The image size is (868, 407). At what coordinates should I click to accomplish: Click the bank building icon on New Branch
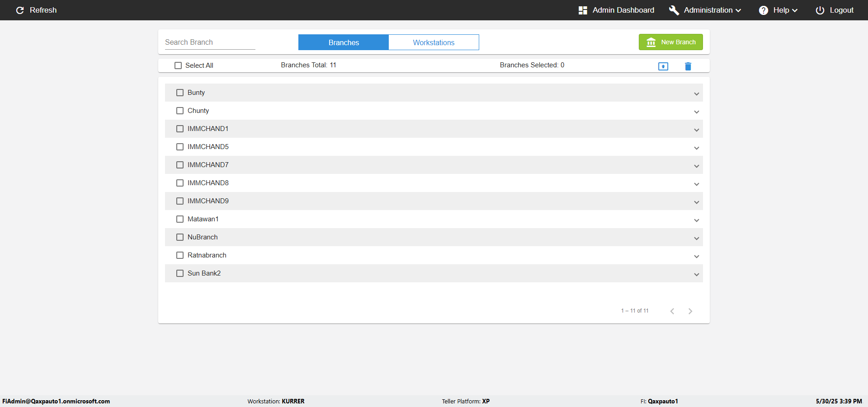651,42
